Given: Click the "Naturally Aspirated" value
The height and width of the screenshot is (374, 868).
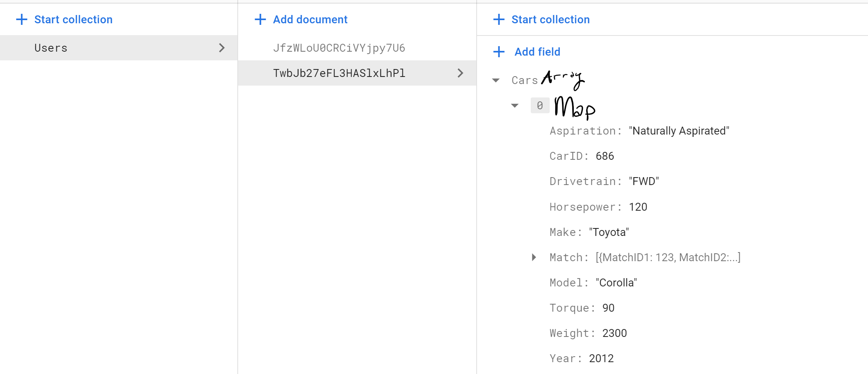Looking at the screenshot, I should [679, 131].
